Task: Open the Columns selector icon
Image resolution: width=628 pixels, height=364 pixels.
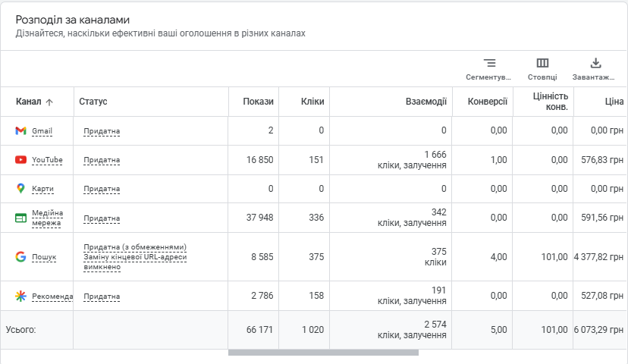Action: [542, 63]
